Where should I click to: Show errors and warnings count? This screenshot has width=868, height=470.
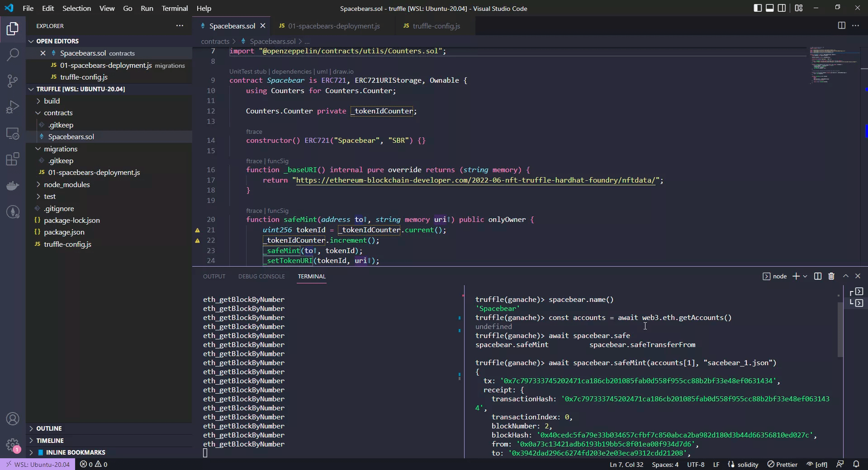coord(94,464)
